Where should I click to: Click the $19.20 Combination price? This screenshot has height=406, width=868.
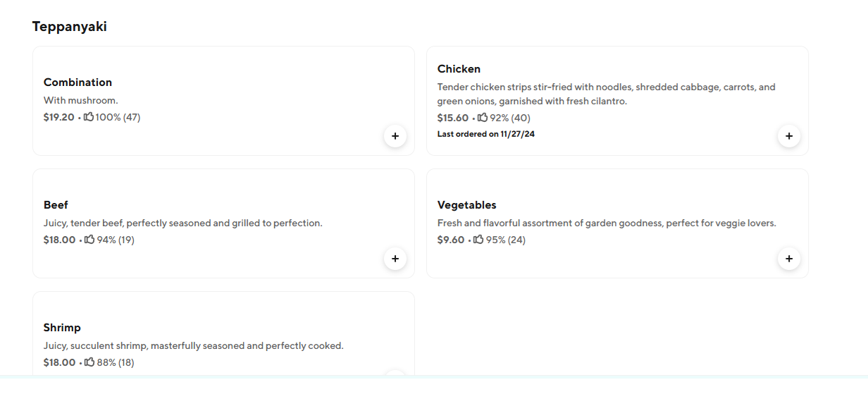[58, 117]
